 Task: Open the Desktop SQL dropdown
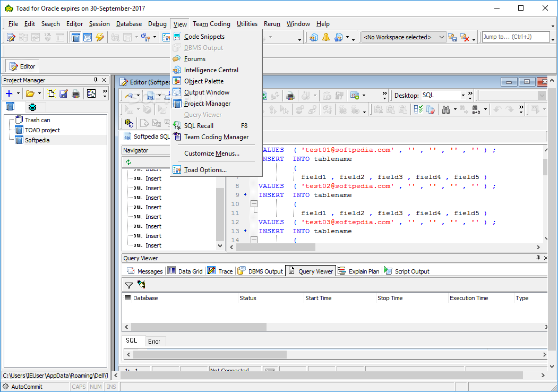pos(463,96)
